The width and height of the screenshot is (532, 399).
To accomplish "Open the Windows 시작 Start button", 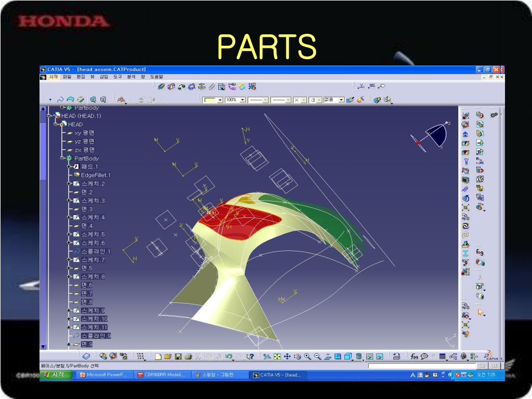I will pyautogui.click(x=57, y=375).
